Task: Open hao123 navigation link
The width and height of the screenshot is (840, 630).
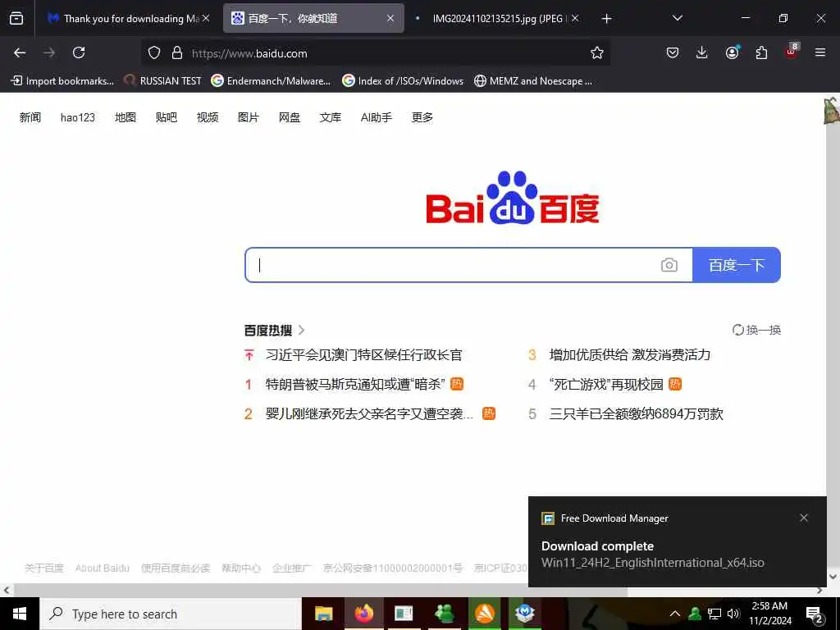Action: [78, 117]
